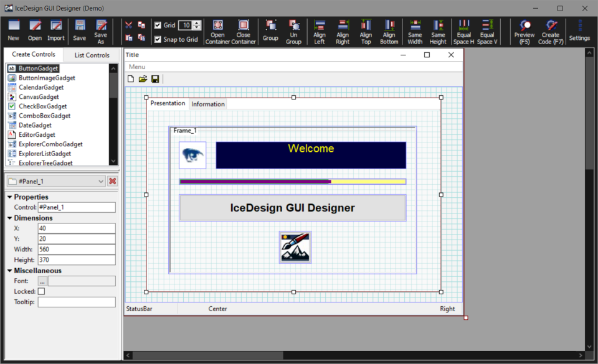Select ExplorerComboGadget in the controls list

pos(50,144)
